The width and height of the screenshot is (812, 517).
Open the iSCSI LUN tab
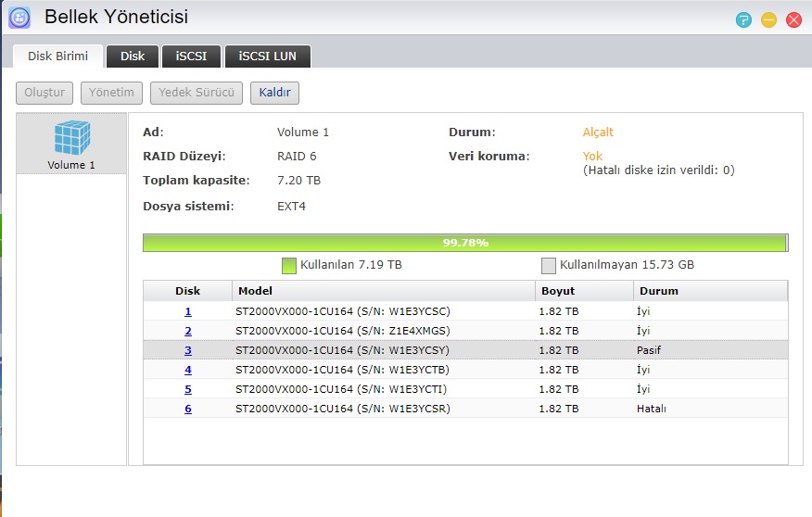[x=267, y=57]
